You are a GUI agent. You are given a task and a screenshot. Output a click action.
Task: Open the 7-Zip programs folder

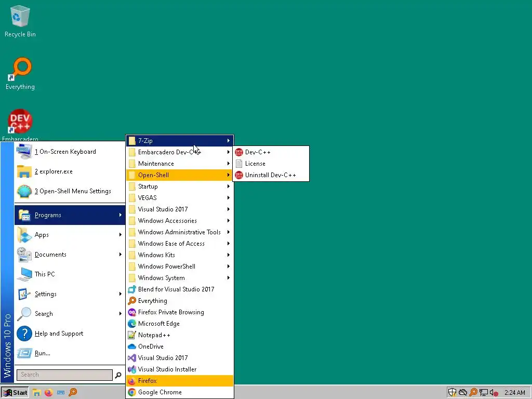(x=179, y=140)
